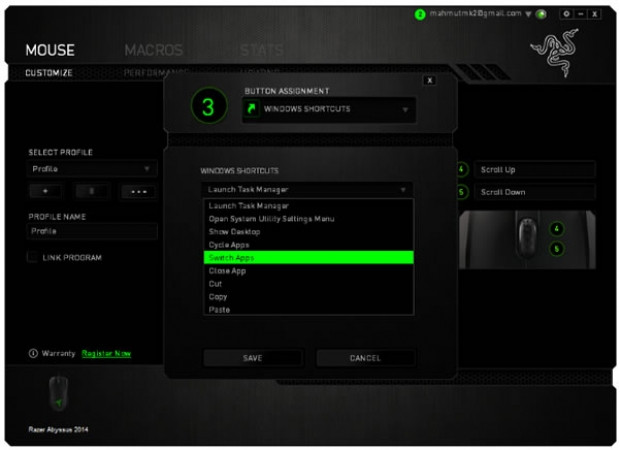Click the Scroll Up assignment button
This screenshot has height=450, width=620.
coord(535,170)
